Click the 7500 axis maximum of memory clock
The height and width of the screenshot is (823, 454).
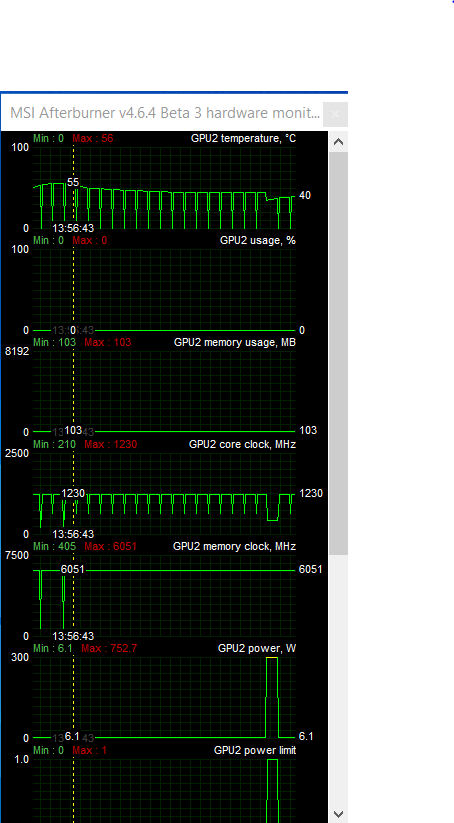coord(17,555)
